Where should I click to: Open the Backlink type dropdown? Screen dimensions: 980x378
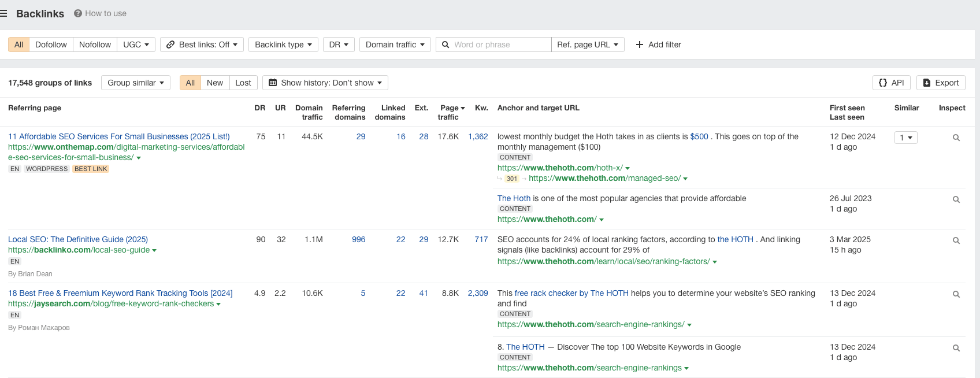[283, 45]
